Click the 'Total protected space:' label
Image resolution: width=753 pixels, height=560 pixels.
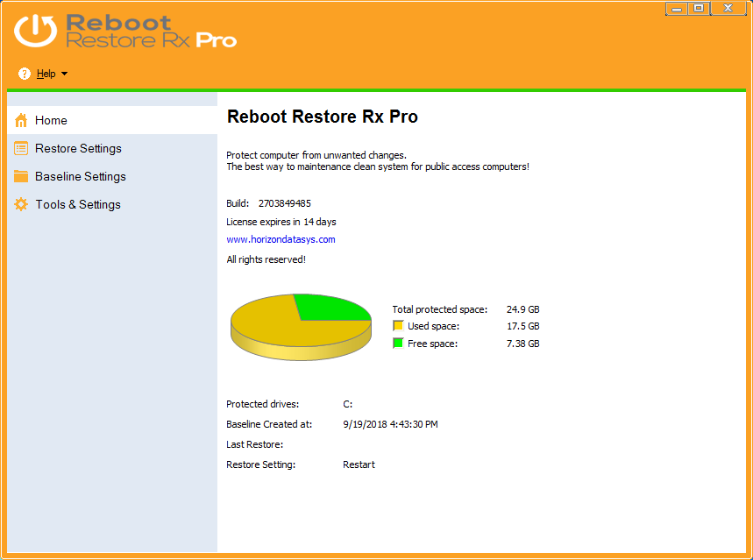click(x=440, y=309)
